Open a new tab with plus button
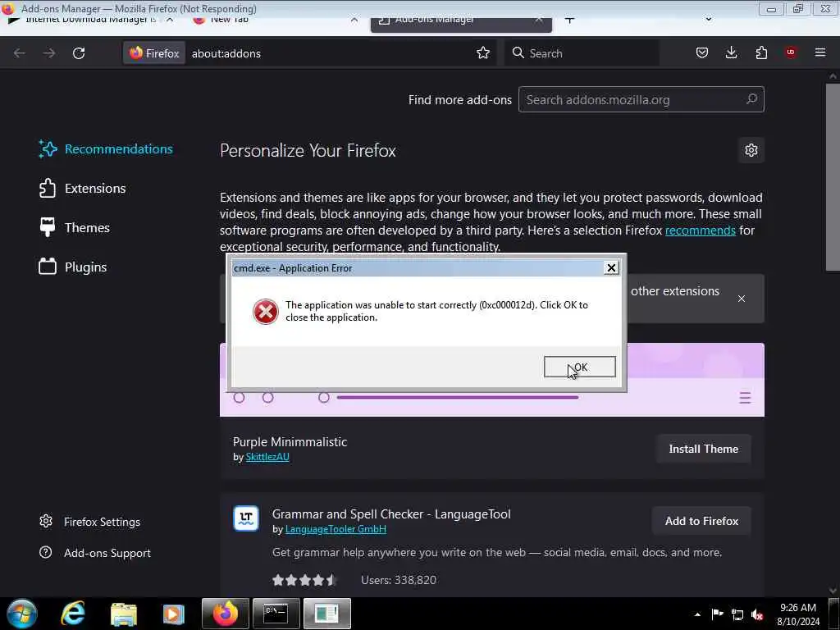 click(569, 21)
